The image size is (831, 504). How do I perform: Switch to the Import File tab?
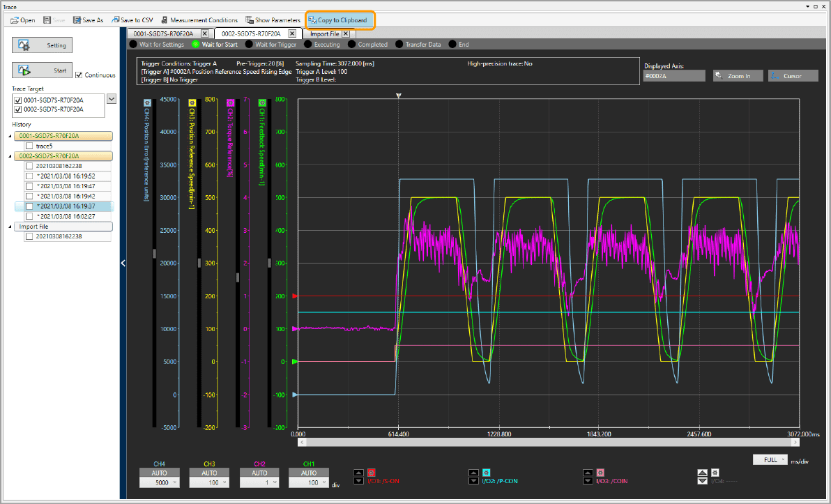click(325, 33)
